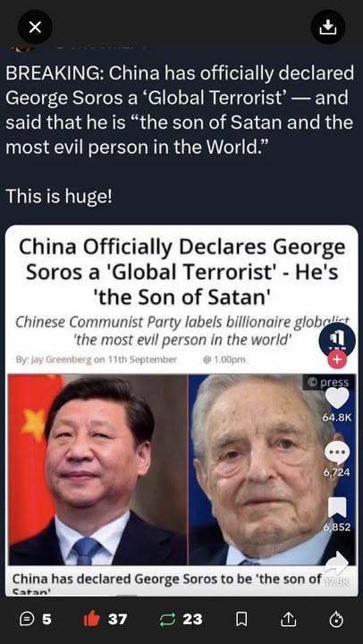Tap the bookmark flag showing 6,852
The width and height of the screenshot is (363, 644).
337,508
